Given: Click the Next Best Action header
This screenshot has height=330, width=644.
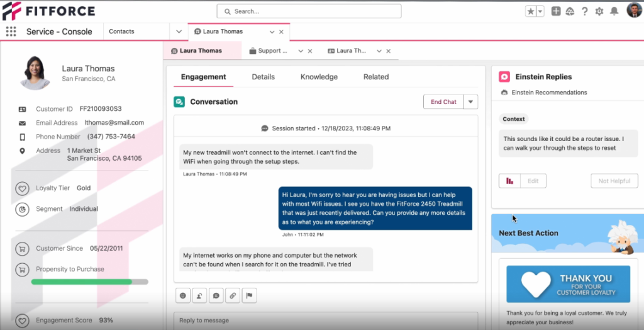Looking at the screenshot, I should tap(528, 233).
